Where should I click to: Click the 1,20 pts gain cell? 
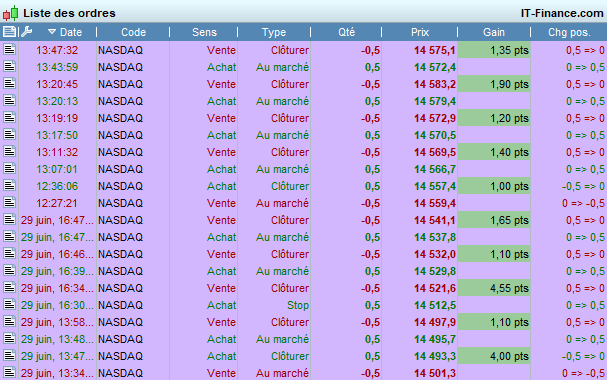coord(494,118)
